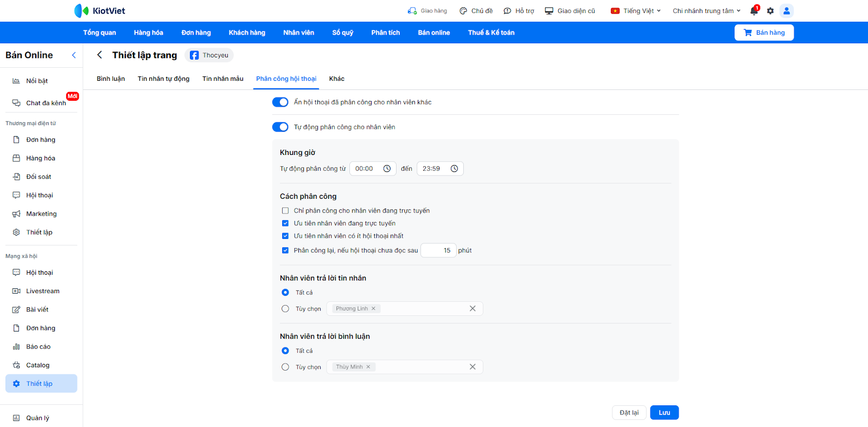Open the Bán online menu
Screen dimensions: 868x427
pyautogui.click(x=434, y=33)
